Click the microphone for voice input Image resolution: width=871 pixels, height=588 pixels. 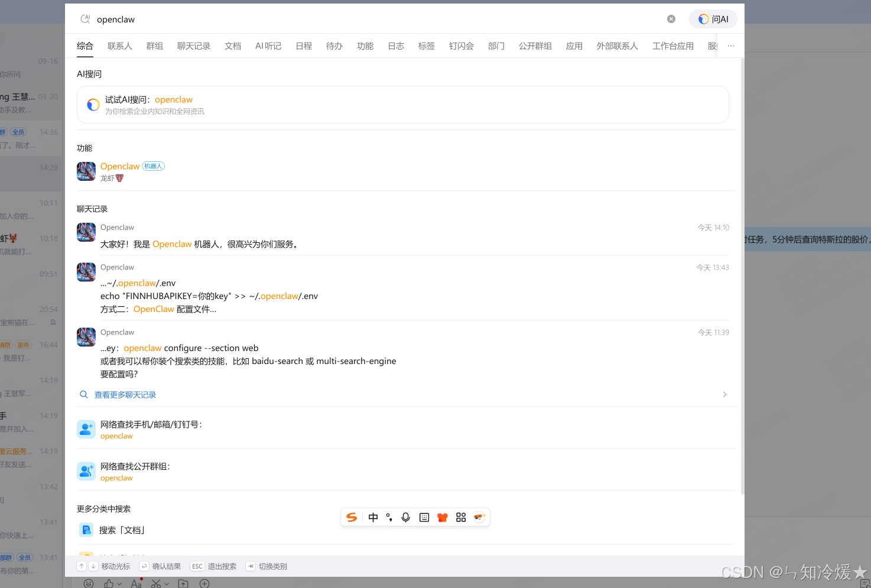405,517
